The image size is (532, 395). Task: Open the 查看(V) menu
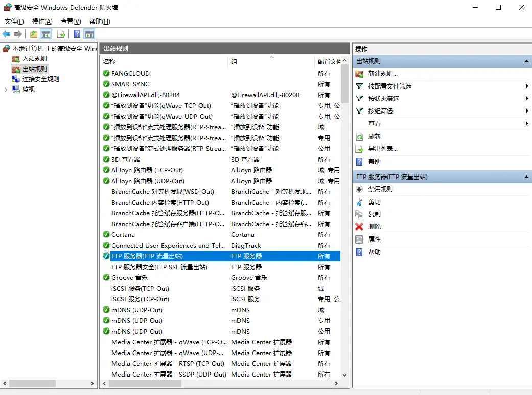tap(71, 21)
